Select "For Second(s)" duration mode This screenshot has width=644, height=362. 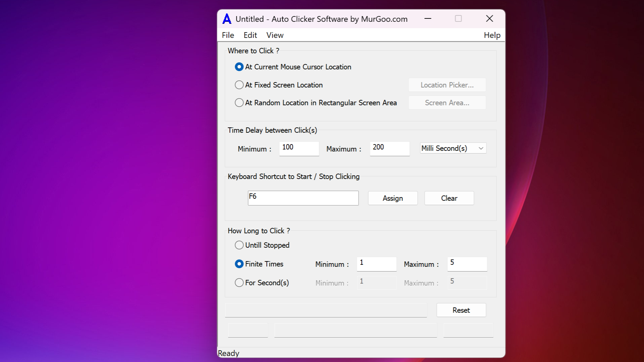pos(239,283)
